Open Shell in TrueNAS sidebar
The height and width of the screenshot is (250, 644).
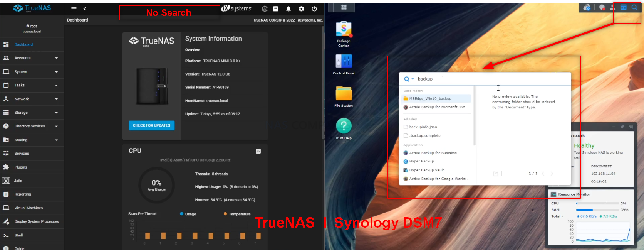coord(32,235)
